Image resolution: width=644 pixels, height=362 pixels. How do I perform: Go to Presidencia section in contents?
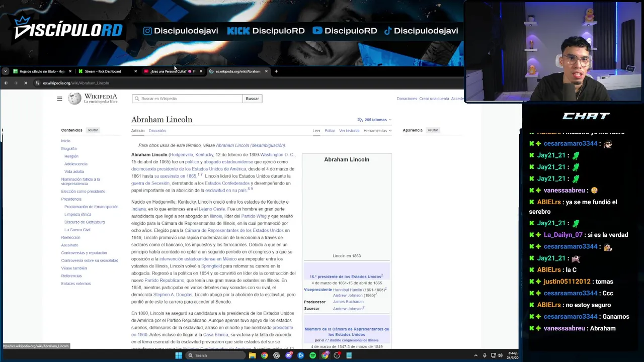pyautogui.click(x=71, y=199)
